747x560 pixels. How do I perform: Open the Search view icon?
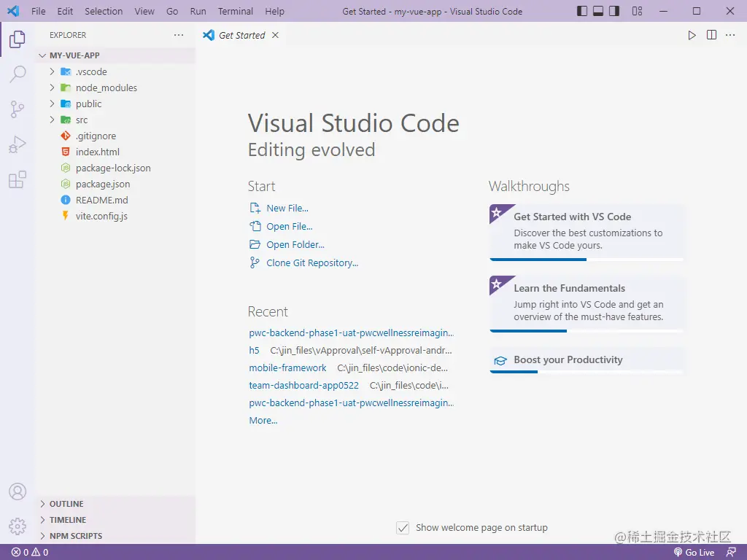18,74
